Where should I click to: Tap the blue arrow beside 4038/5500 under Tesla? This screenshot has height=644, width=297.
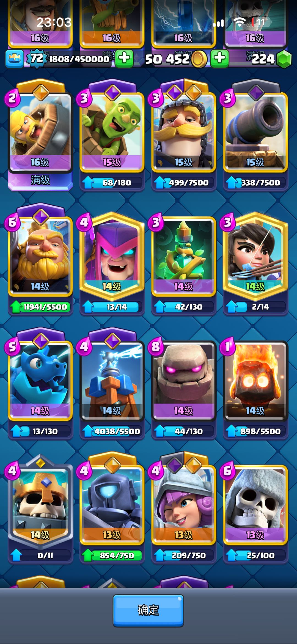(88, 431)
